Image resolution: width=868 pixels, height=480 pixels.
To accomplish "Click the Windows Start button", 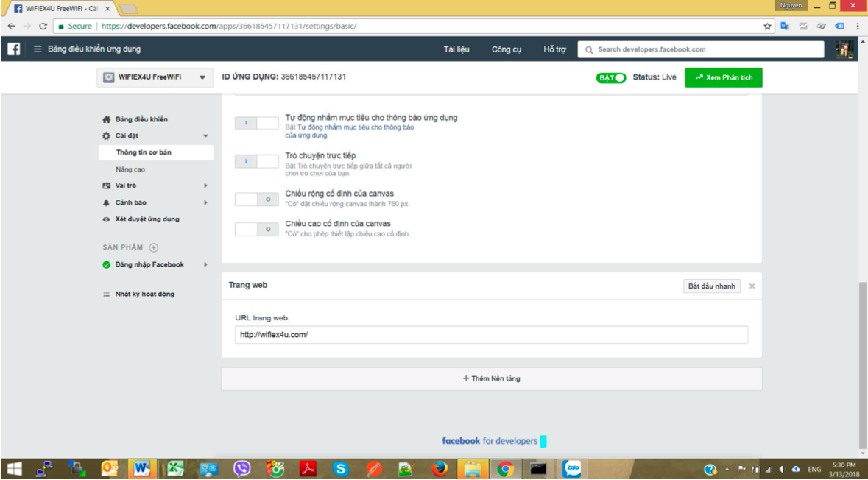I will pyautogui.click(x=14, y=470).
